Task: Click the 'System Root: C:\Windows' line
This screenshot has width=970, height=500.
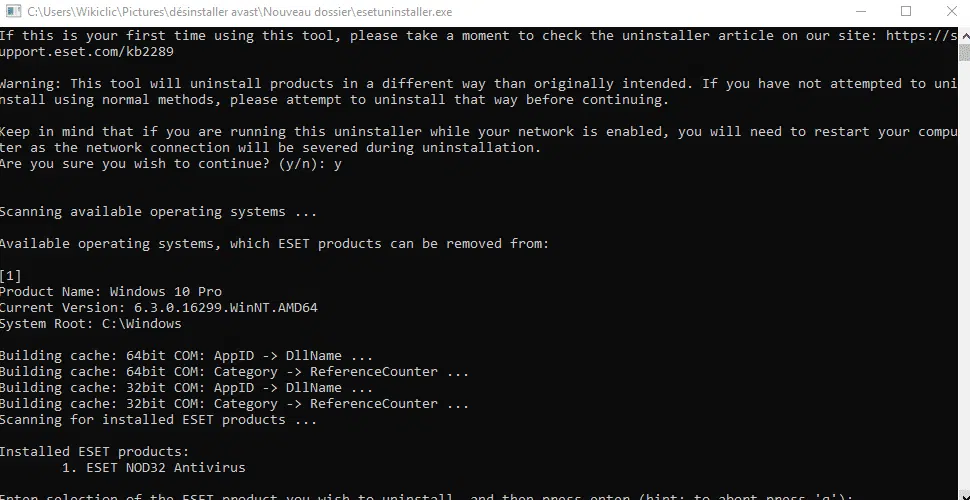Action: coord(90,324)
